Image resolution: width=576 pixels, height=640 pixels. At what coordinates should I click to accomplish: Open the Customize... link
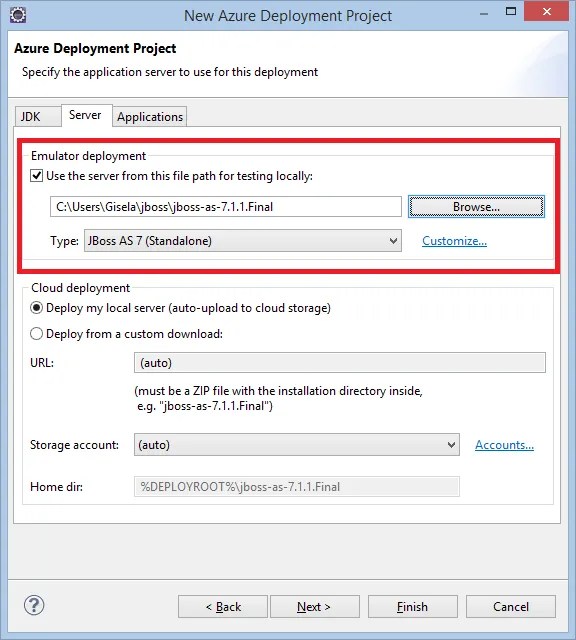(454, 241)
